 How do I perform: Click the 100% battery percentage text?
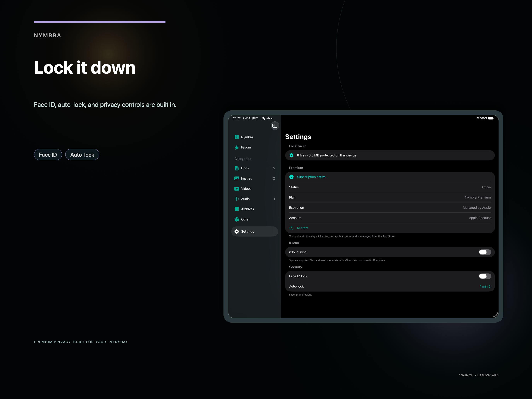coord(483,118)
